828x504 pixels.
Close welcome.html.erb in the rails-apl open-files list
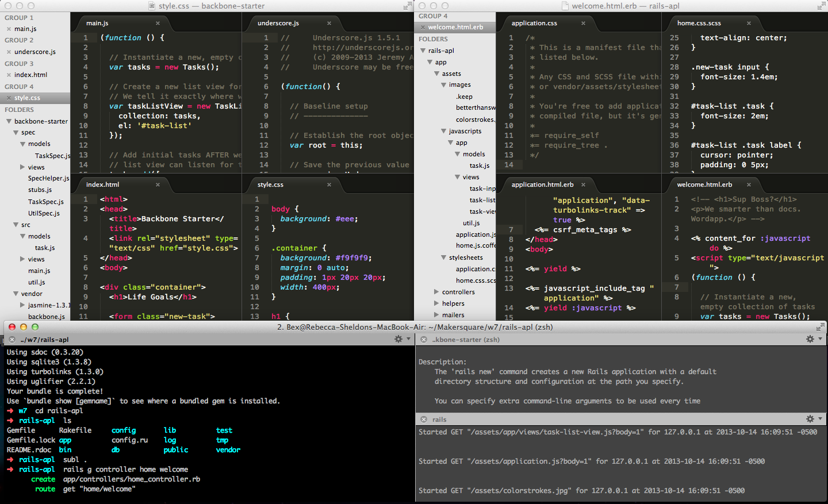423,28
